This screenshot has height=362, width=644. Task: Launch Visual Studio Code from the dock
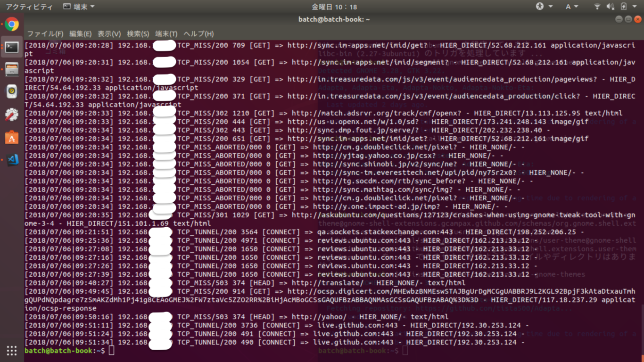coord(11,159)
